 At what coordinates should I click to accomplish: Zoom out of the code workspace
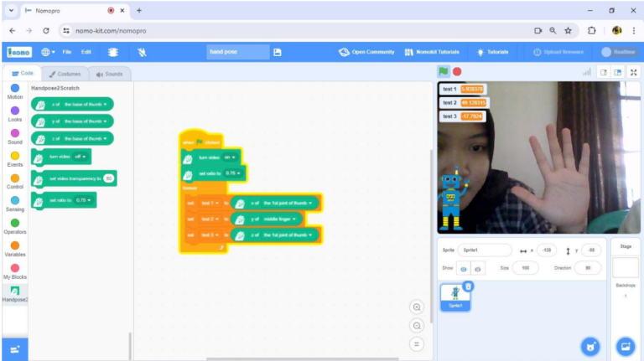pyautogui.click(x=416, y=326)
